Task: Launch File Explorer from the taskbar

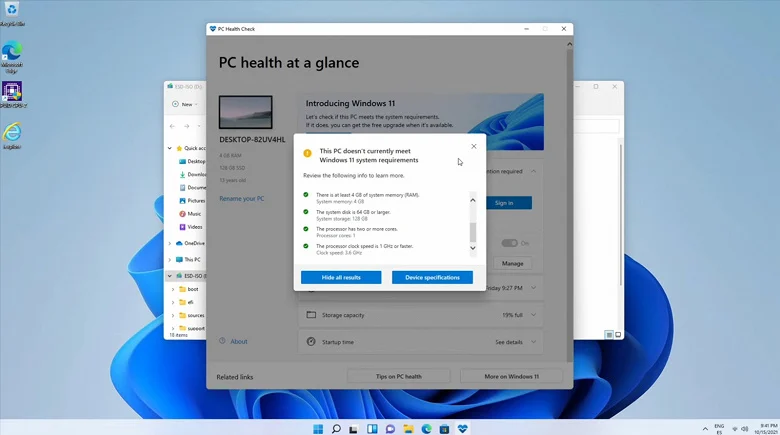Action: tap(408, 429)
